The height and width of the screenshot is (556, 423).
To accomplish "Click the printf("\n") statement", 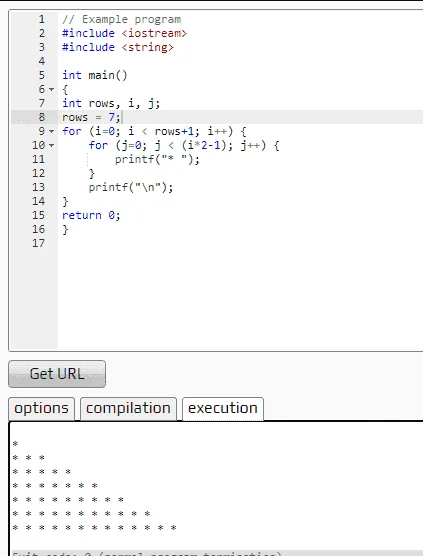I will pyautogui.click(x=131, y=187).
